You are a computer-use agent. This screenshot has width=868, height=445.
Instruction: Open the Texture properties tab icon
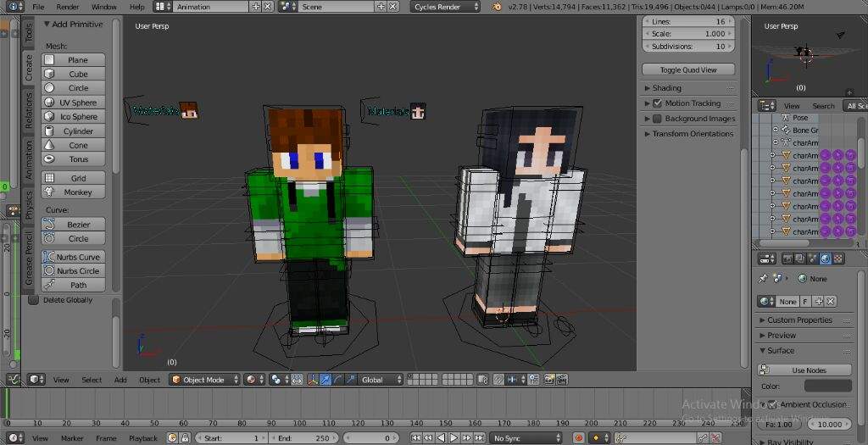tap(837, 259)
